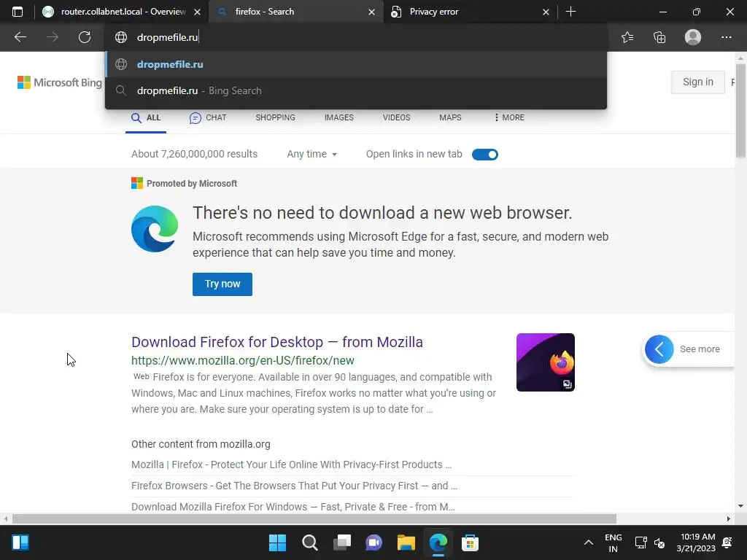Image resolution: width=747 pixels, height=560 pixels.
Task: Click the scroll down arrow
Action: [741, 506]
